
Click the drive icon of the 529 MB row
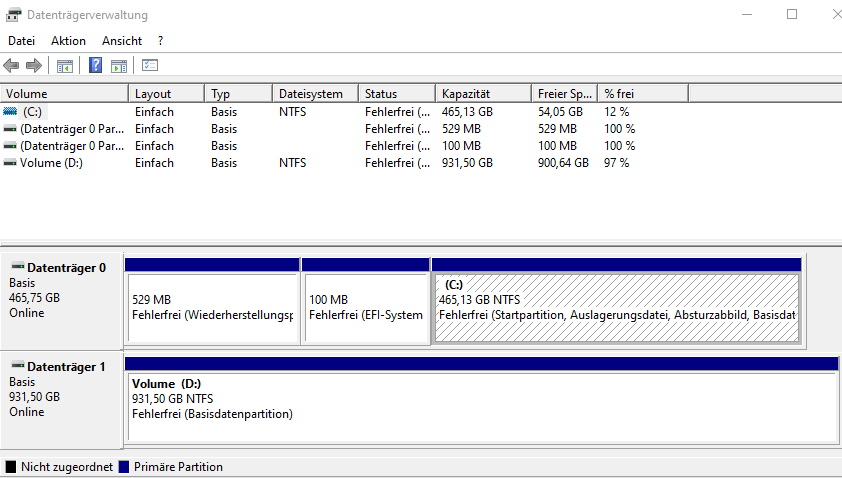10,129
